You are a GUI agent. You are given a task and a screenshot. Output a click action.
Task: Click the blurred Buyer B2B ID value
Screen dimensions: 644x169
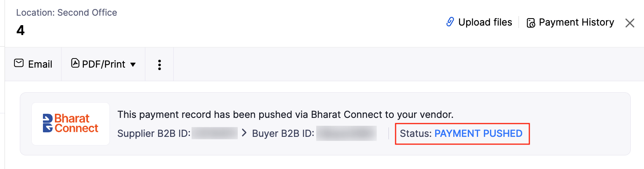346,133
